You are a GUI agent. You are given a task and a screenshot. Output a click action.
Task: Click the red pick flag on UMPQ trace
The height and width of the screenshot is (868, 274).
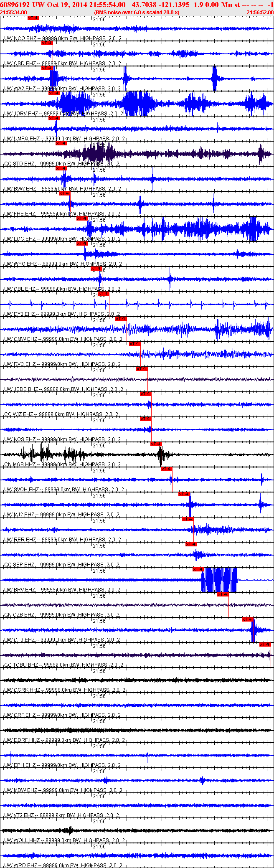click(54, 118)
